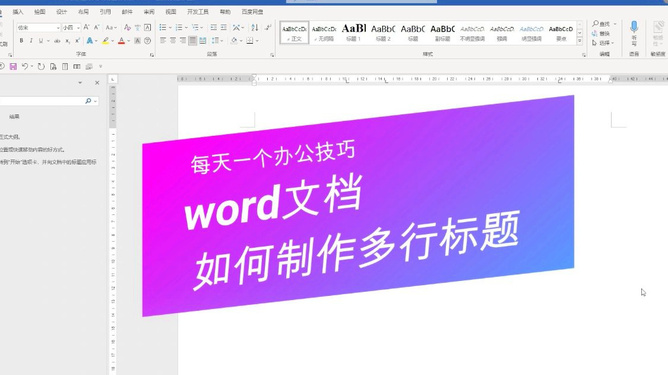The width and height of the screenshot is (668, 375).
Task: Open the References tab
Action: pyautogui.click(x=105, y=12)
